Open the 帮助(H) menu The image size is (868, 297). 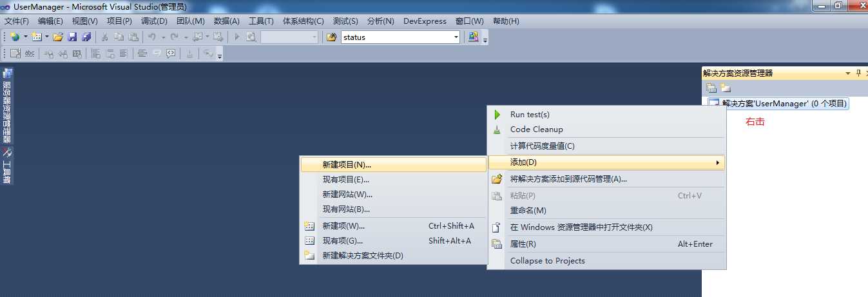506,21
